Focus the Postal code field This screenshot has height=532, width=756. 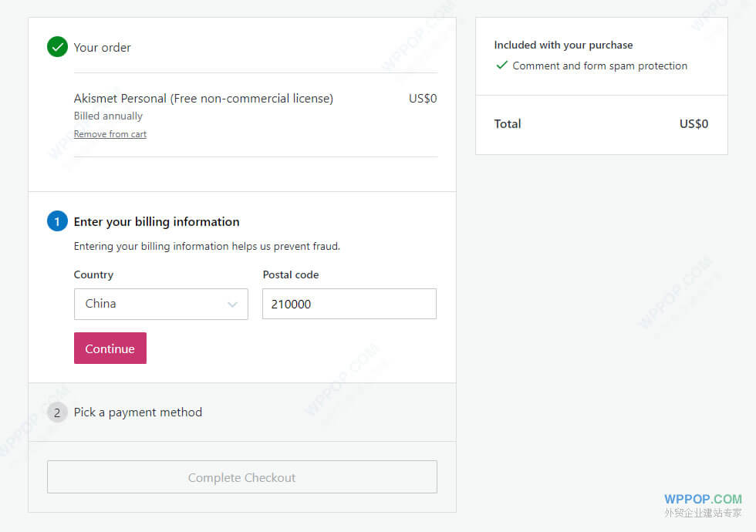(349, 304)
